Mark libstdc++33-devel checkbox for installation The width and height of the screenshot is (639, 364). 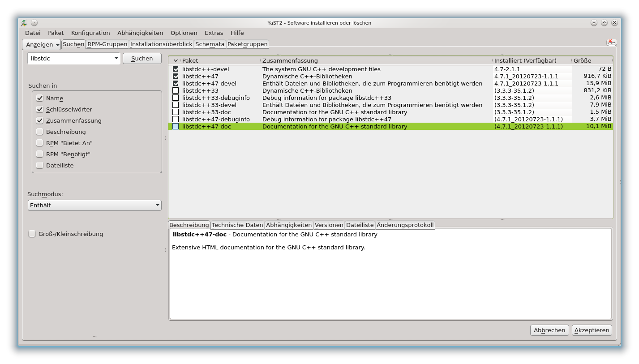pyautogui.click(x=176, y=105)
